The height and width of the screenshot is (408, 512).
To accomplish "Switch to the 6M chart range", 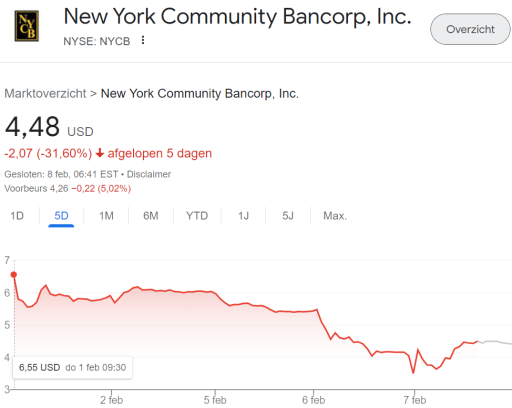I will (151, 216).
